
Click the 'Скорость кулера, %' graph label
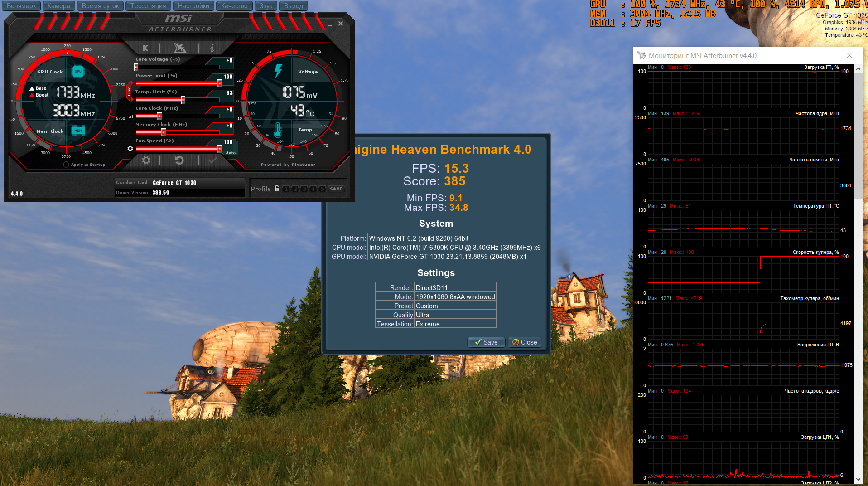click(x=816, y=252)
